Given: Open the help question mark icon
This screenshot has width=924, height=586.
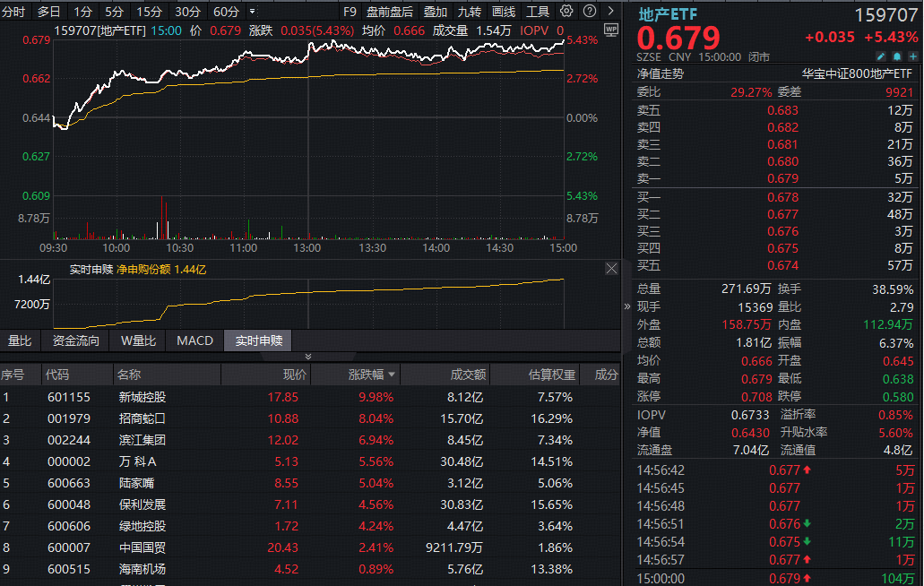Looking at the screenshot, I should click(589, 11).
